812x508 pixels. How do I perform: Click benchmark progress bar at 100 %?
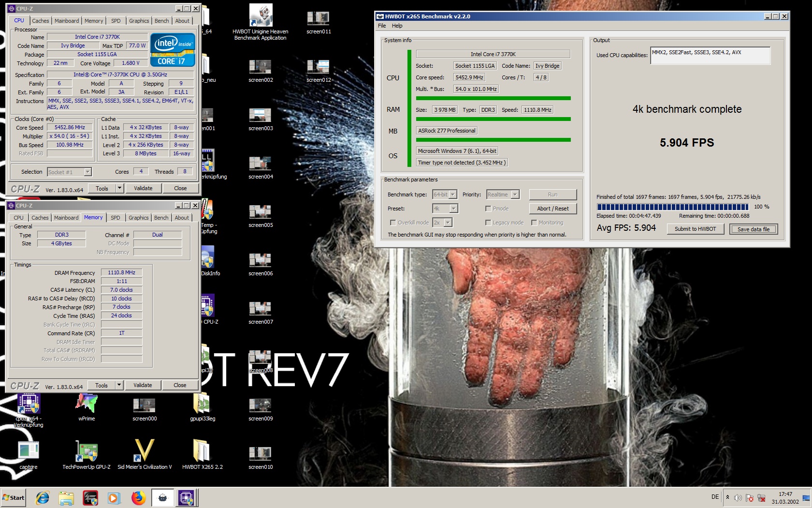672,207
